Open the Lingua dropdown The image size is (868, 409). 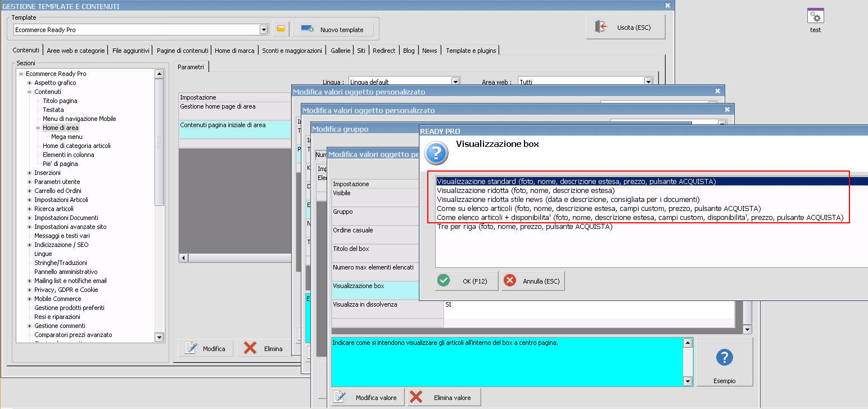[x=456, y=82]
